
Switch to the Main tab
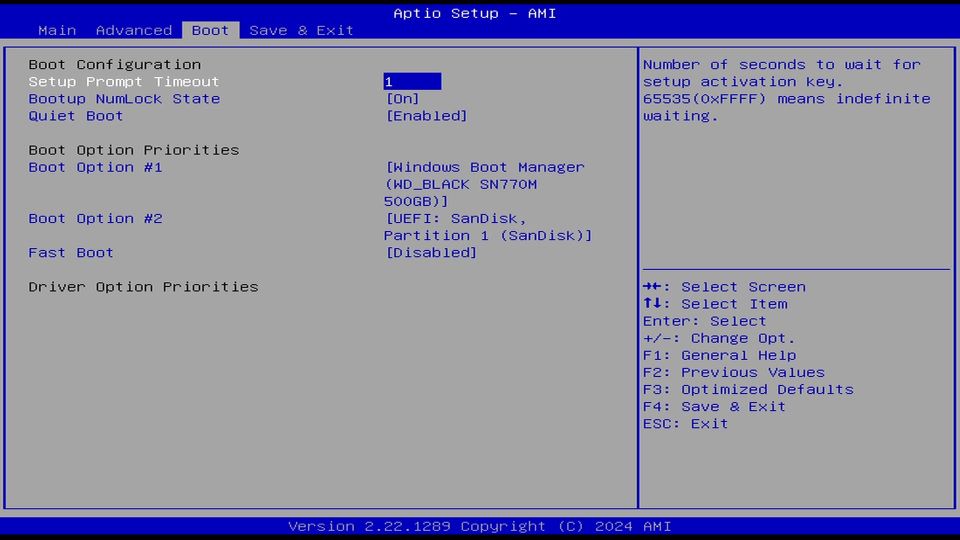pyautogui.click(x=57, y=30)
